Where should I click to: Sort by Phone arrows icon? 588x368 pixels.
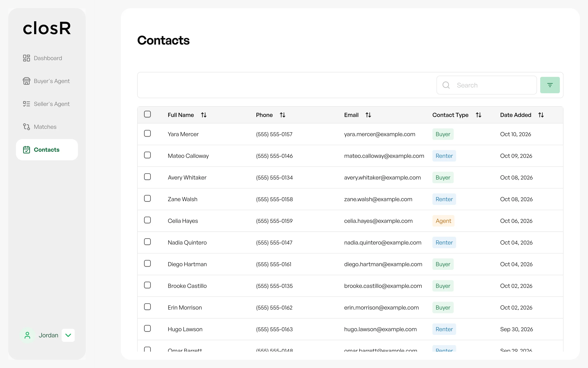click(282, 115)
